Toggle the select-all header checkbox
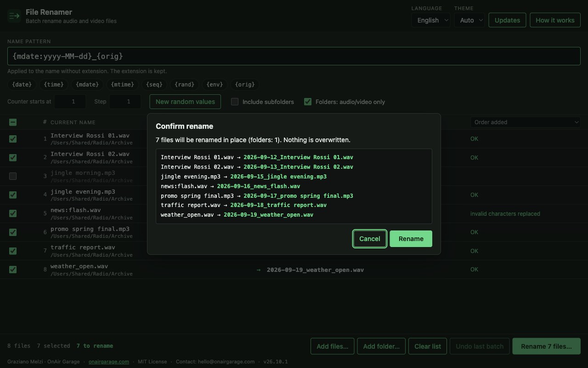This screenshot has width=588, height=368. 13,122
